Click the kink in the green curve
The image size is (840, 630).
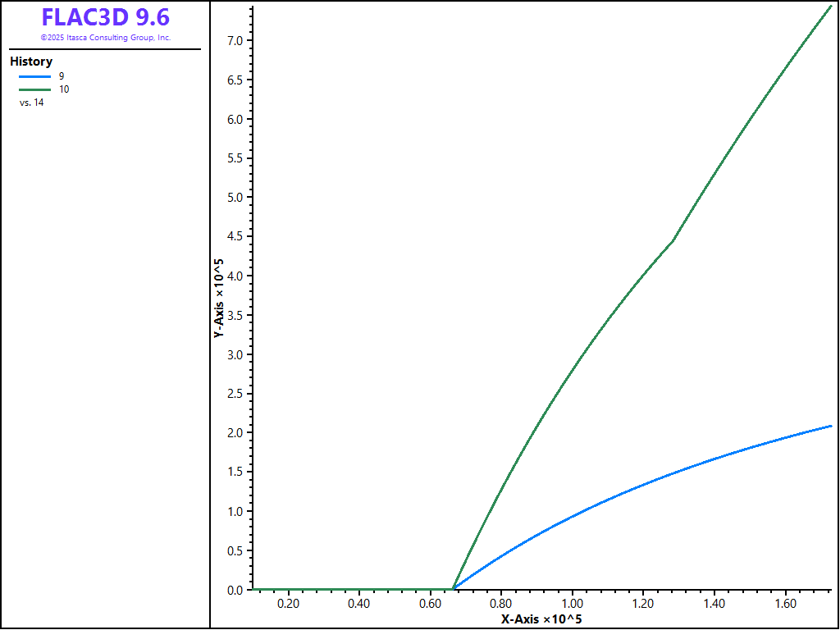(673, 240)
